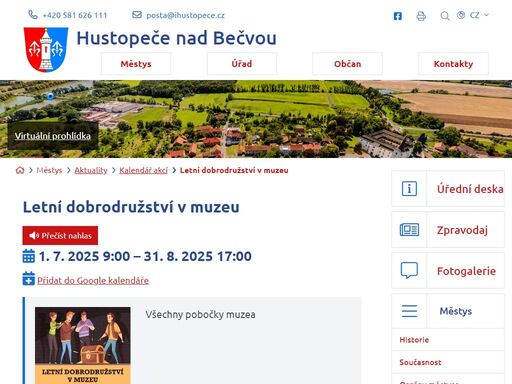Open the Úřední deska sidebar link
Image resolution: width=512 pixels, height=384 pixels.
[x=470, y=189]
